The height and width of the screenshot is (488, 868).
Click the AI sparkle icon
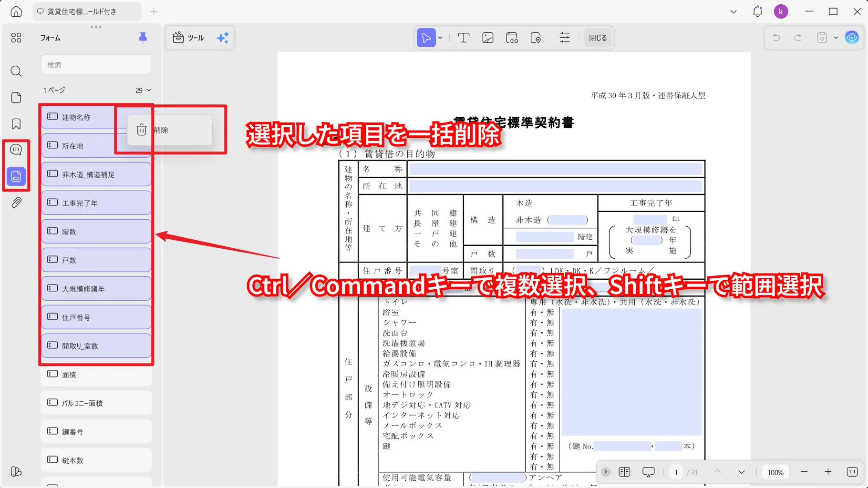(223, 38)
